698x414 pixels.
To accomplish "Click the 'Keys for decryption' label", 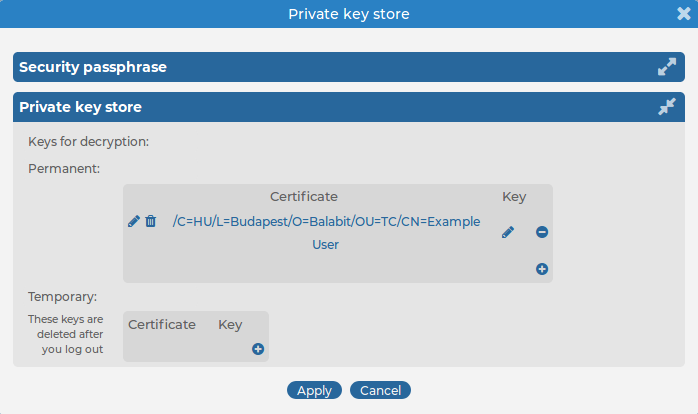I will point(88,142).
